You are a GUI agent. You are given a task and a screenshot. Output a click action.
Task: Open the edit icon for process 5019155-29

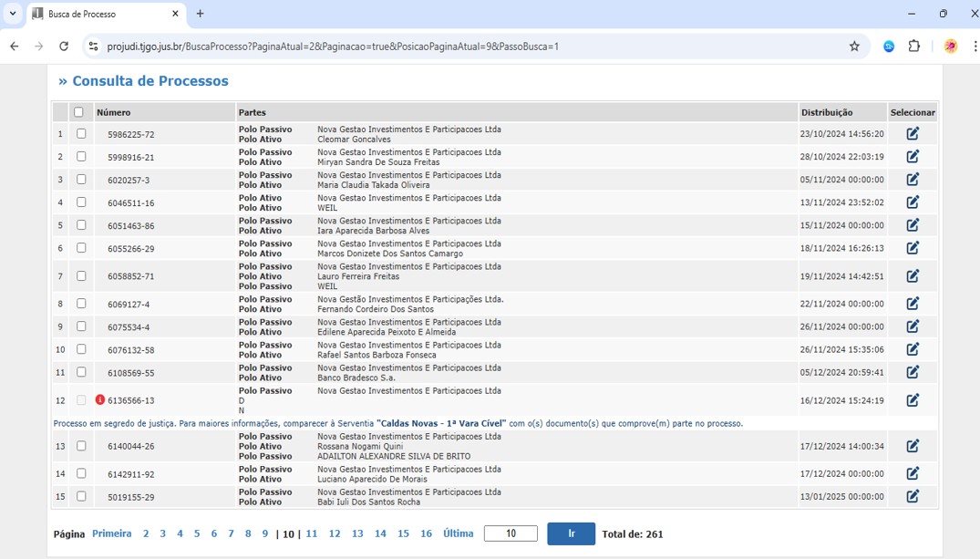pyautogui.click(x=913, y=496)
